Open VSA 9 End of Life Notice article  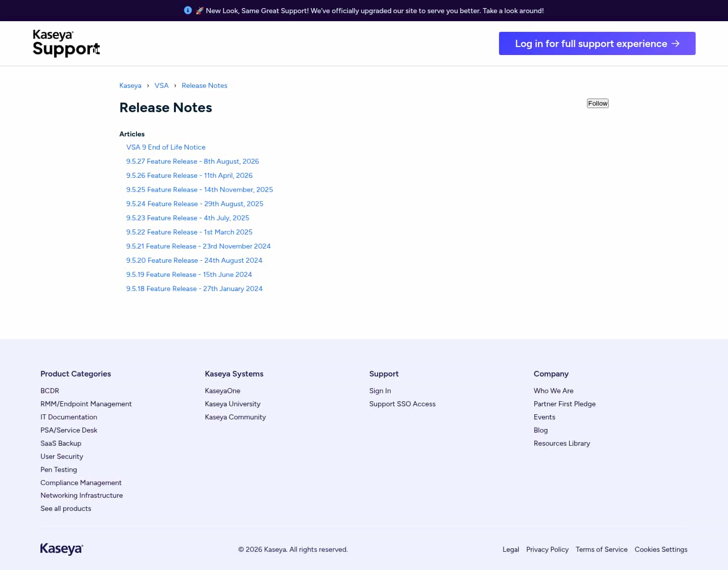[166, 147]
